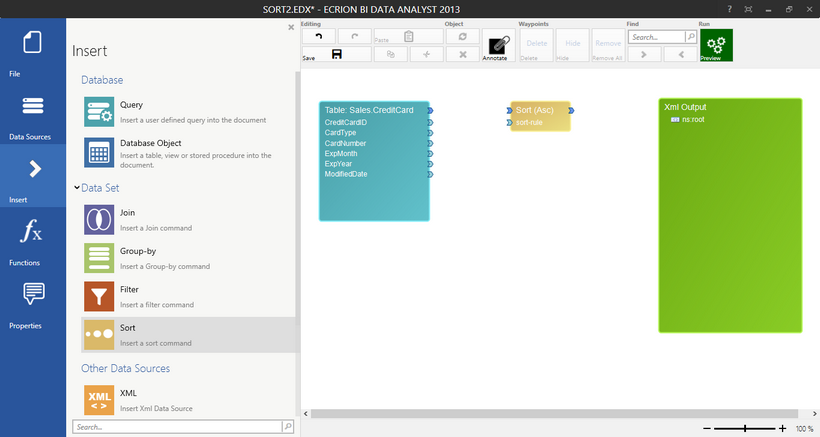The height and width of the screenshot is (437, 820).
Task: Select the ExpYear field
Action: (x=338, y=164)
